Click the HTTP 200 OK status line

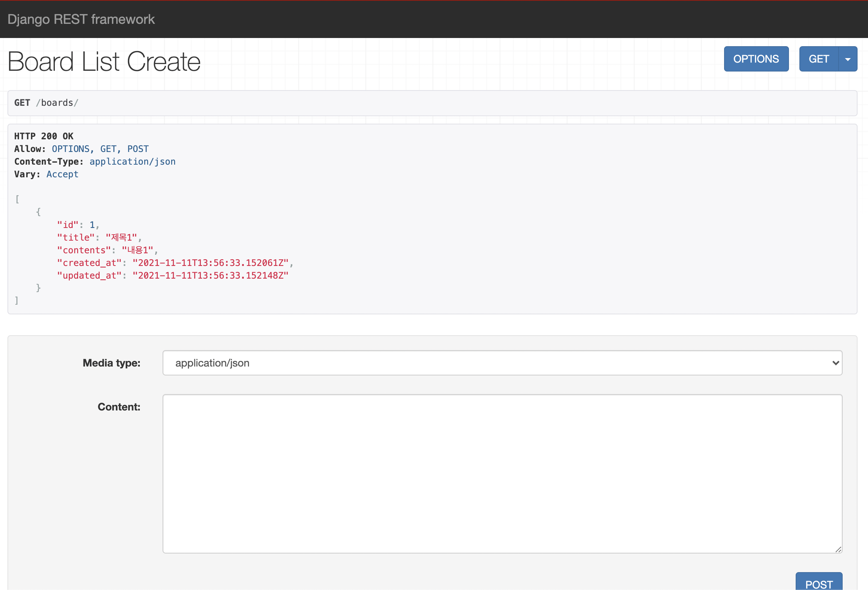[x=44, y=136]
